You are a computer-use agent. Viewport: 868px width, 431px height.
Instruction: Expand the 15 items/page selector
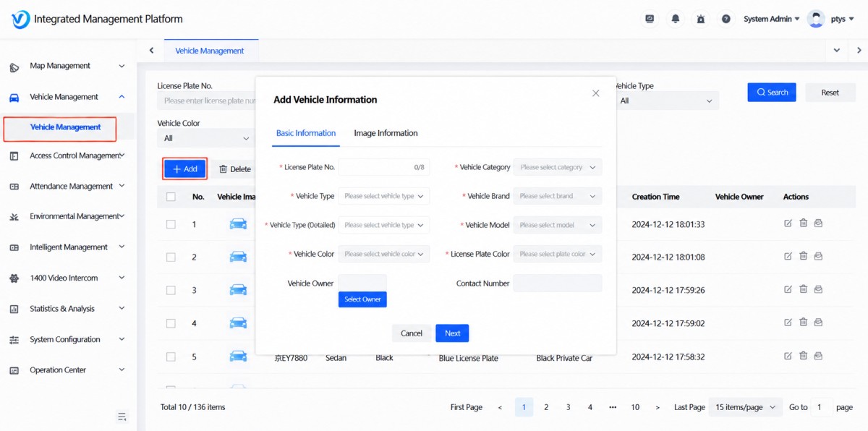click(x=745, y=407)
